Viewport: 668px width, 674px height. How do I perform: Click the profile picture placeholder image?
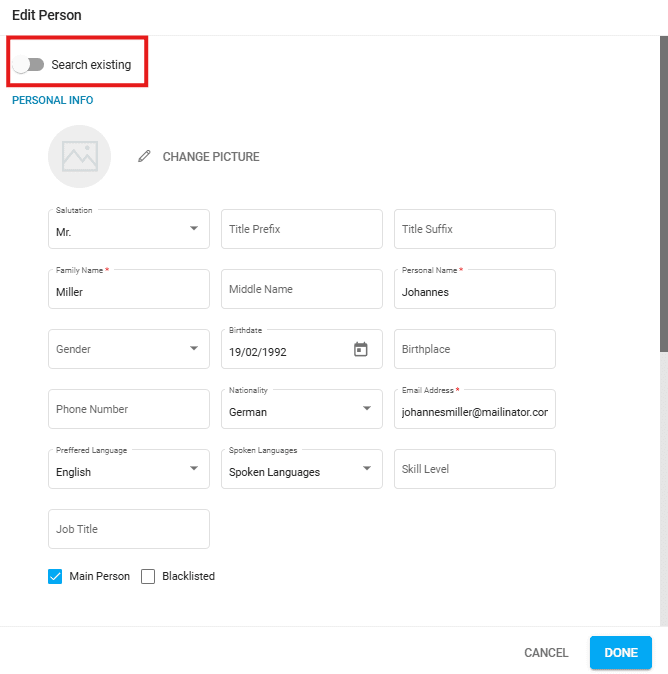click(x=79, y=156)
